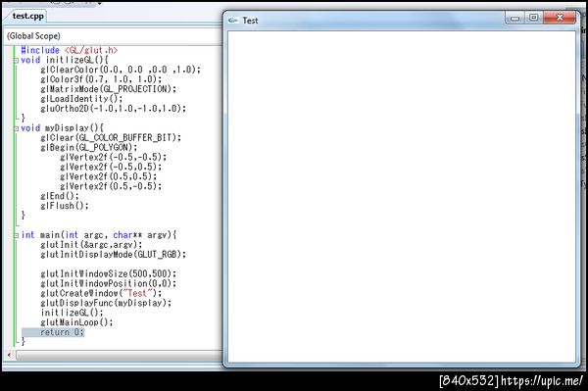Click the glMatrixMode(GL_PROJECTION) line
Image resolution: width=588 pixels, height=391 pixels.
coord(109,89)
